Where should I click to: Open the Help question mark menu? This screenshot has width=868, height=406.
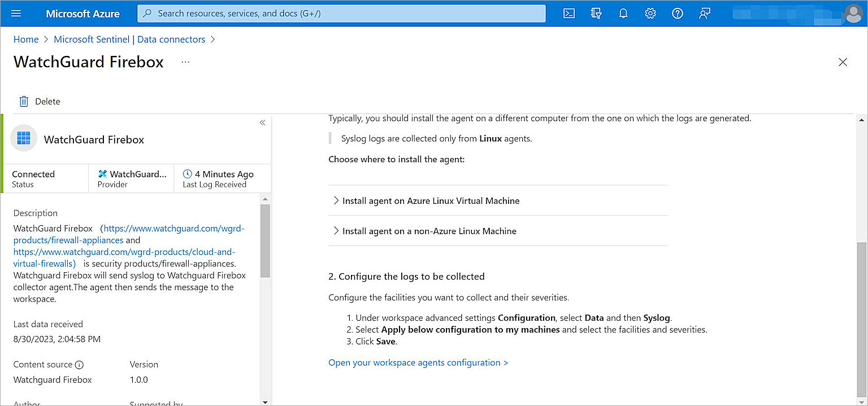pos(677,13)
